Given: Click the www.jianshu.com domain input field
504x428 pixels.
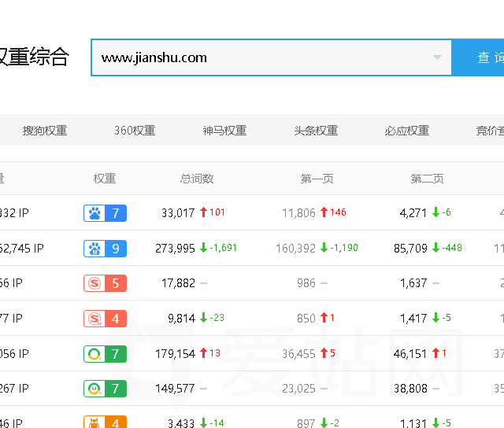Looking at the screenshot, I should click(271, 57).
